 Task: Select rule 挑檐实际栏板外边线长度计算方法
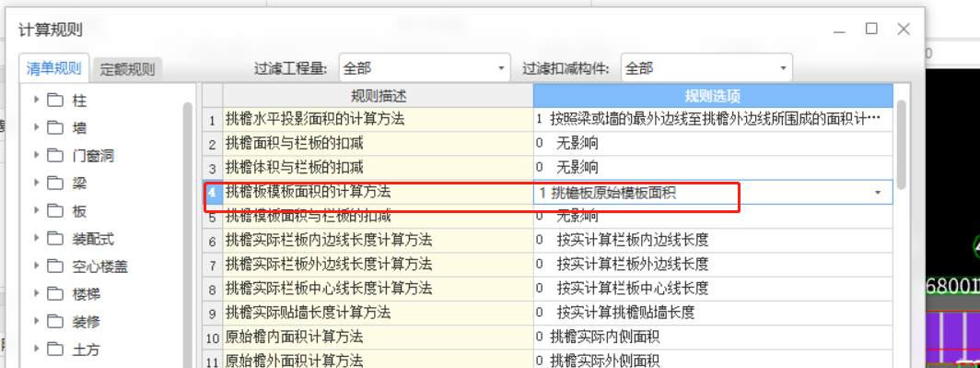point(379,264)
